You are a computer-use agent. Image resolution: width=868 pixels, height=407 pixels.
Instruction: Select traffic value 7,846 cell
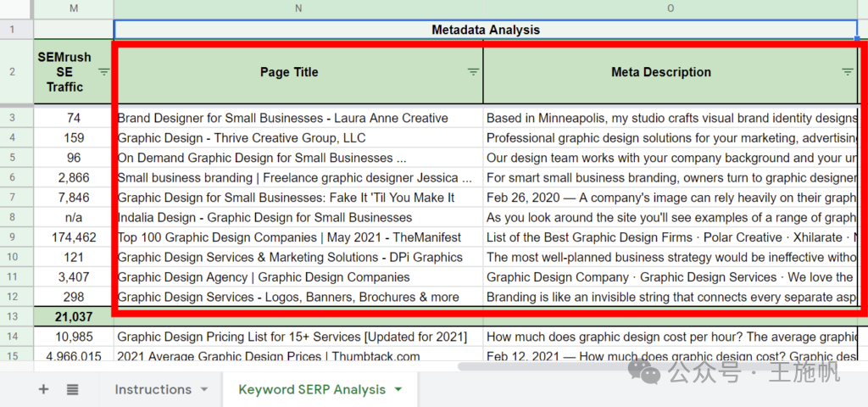click(x=74, y=198)
